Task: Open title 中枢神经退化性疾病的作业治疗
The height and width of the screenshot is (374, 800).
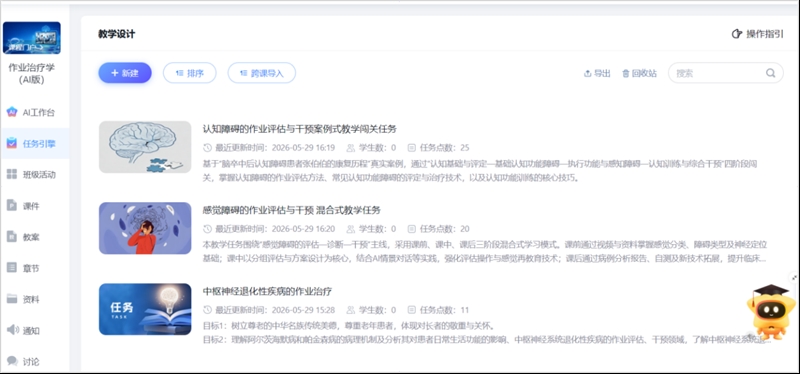Action: [x=267, y=291]
